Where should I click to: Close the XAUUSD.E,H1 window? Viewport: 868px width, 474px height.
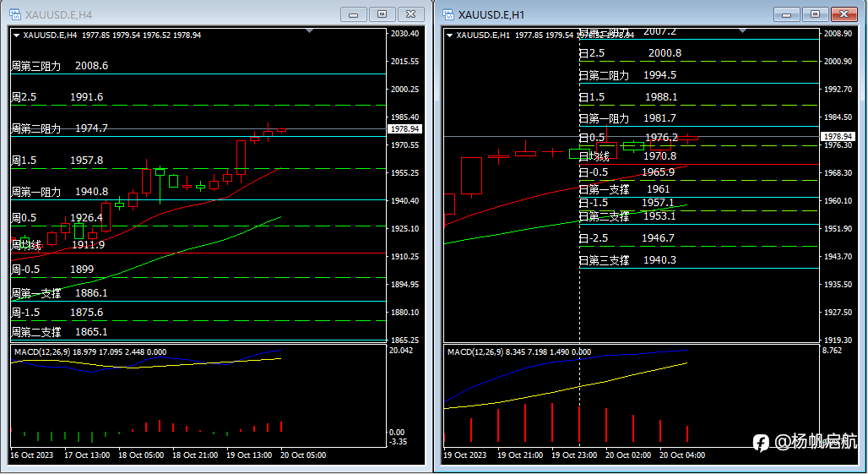(x=844, y=14)
